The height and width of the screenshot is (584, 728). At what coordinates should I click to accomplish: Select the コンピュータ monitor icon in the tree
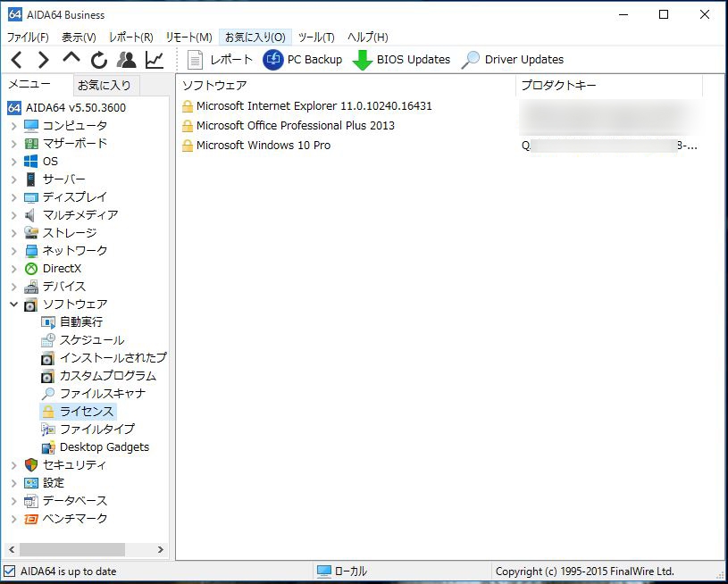pyautogui.click(x=31, y=126)
